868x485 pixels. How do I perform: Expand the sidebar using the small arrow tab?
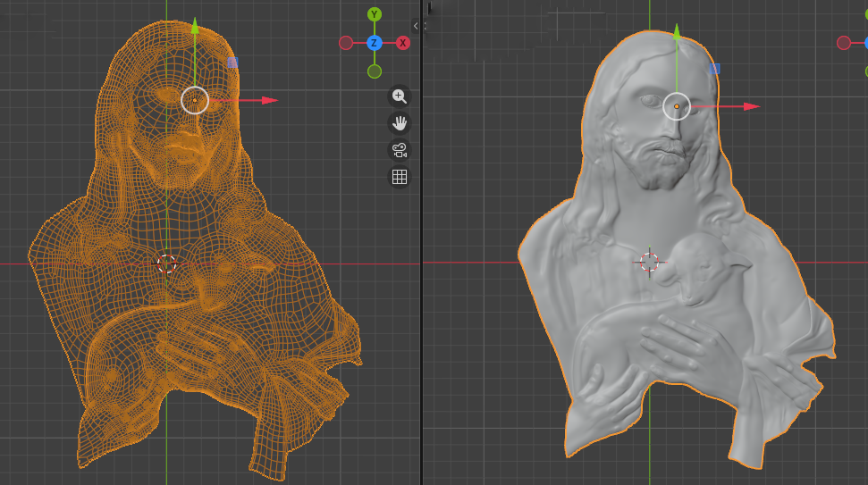[x=416, y=25]
